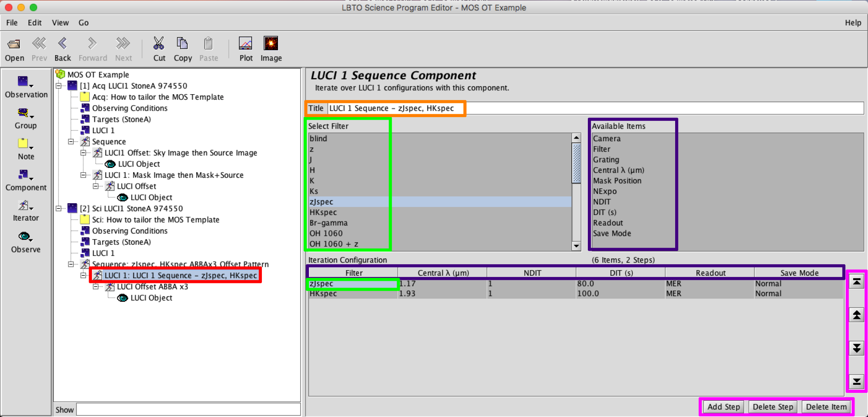This screenshot has width=868, height=417.
Task: Select Observing Conditions under observation [2]
Action: click(x=124, y=231)
